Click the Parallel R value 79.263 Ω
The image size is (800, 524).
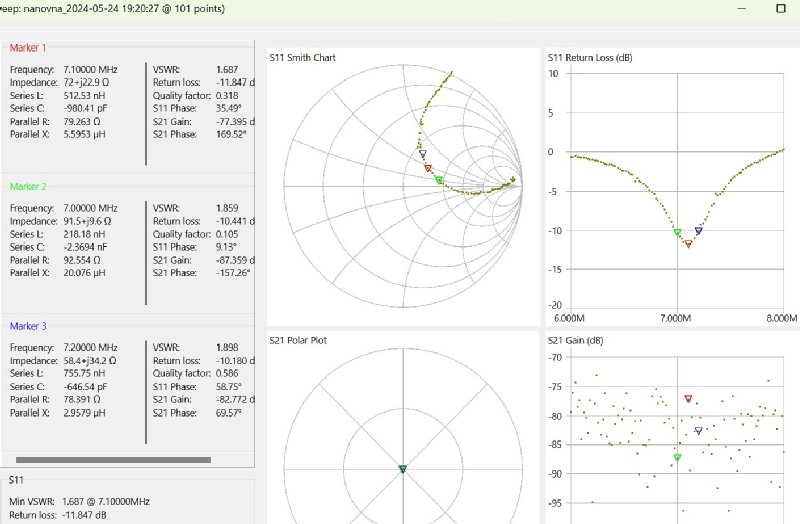pos(82,121)
